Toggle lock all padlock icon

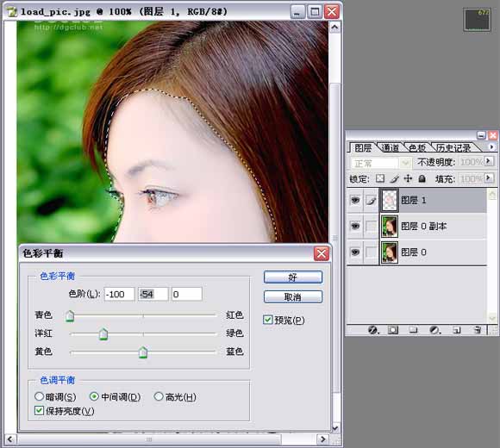point(422,178)
